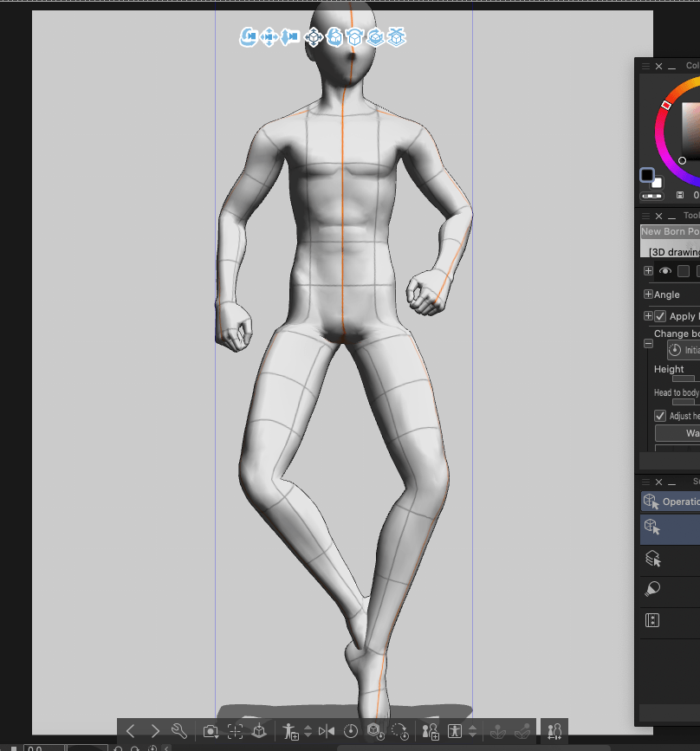Screen dimensions: 700x751
Task: Click the greyed-out single sprout icon
Action: point(498,731)
